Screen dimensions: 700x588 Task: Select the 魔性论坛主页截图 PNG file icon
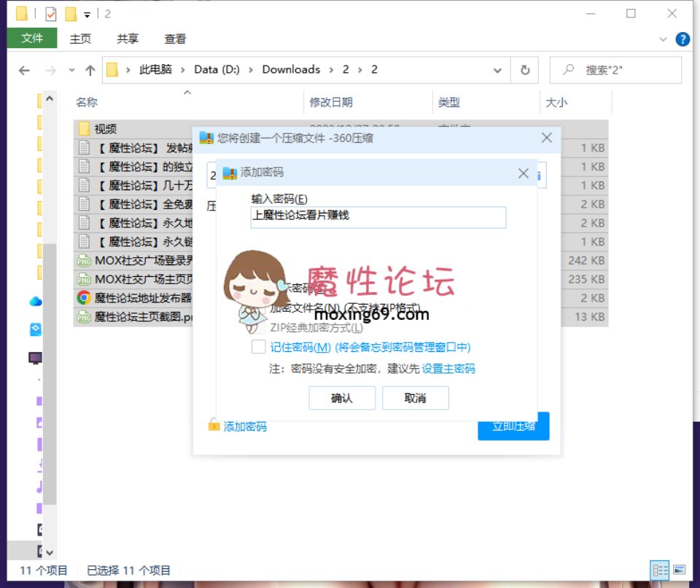84,317
